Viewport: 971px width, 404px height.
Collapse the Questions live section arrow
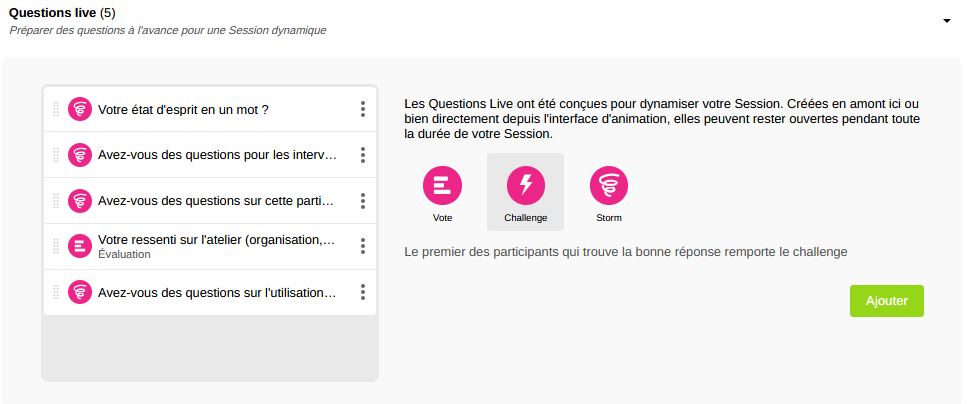click(x=946, y=21)
